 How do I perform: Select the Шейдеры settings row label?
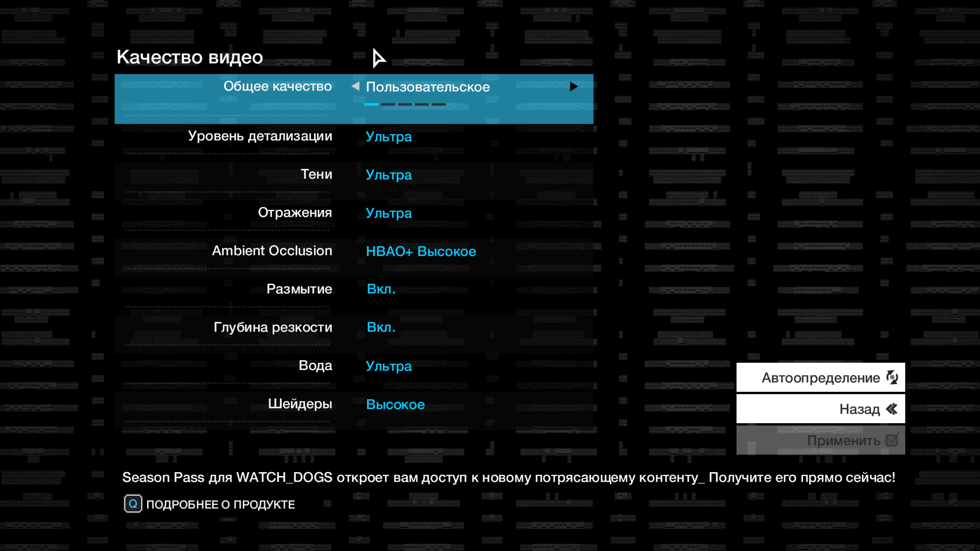300,404
